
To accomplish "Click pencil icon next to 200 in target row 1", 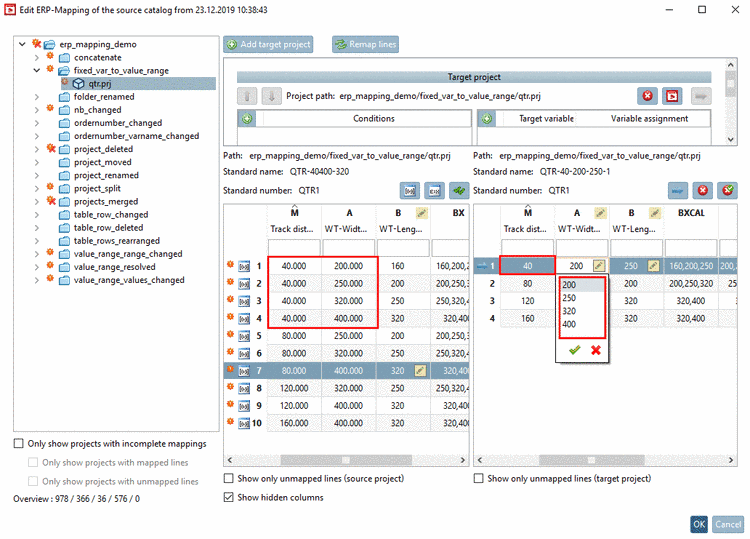I will click(x=598, y=266).
